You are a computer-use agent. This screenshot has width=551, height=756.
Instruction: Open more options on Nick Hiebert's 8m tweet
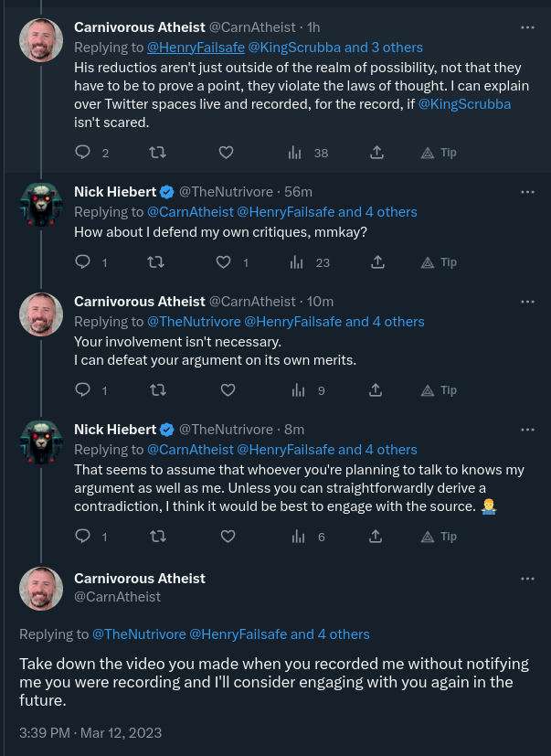tap(527, 430)
